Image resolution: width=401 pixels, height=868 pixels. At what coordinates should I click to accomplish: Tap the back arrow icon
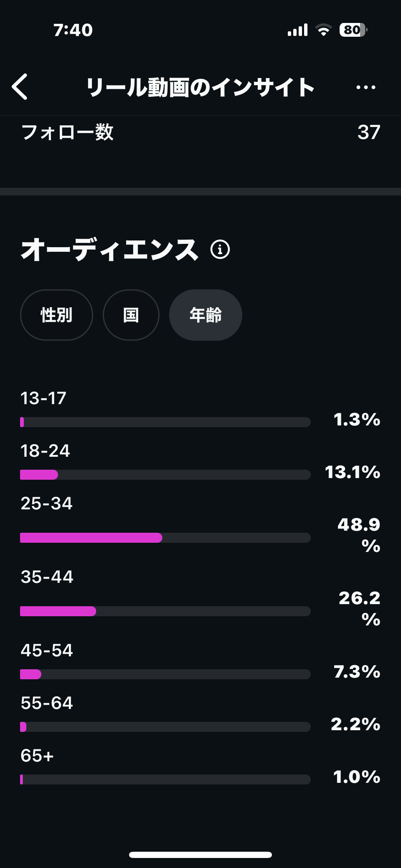20,87
